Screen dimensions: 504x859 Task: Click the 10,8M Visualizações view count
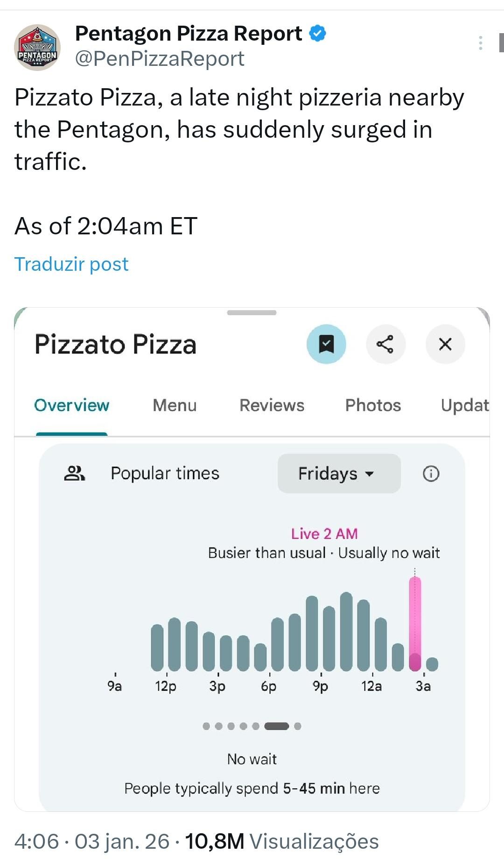point(281,841)
